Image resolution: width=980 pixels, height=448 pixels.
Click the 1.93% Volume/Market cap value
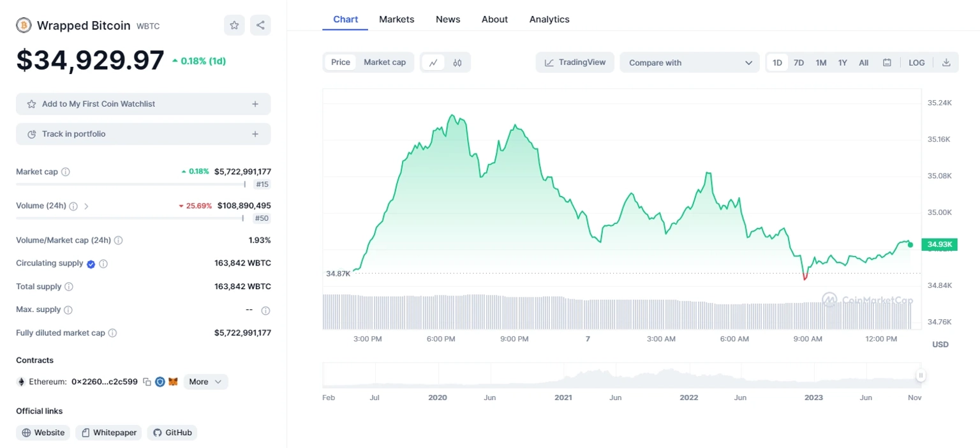pos(260,241)
